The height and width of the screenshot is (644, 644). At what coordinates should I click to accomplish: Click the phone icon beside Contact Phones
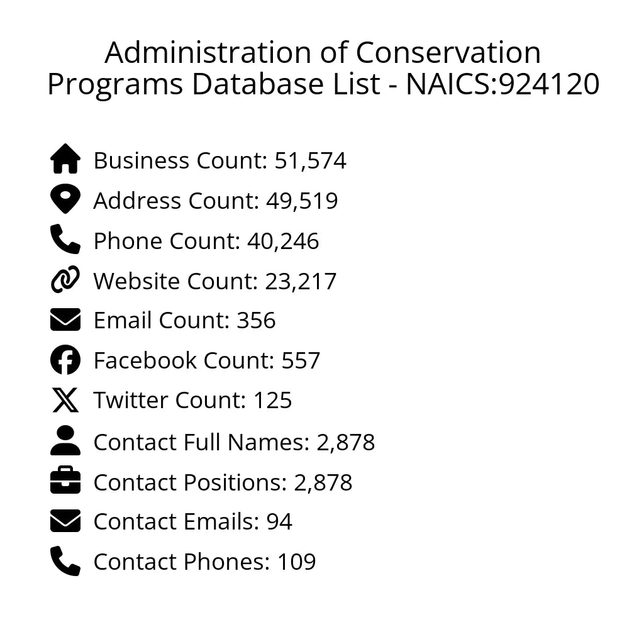(x=65, y=561)
